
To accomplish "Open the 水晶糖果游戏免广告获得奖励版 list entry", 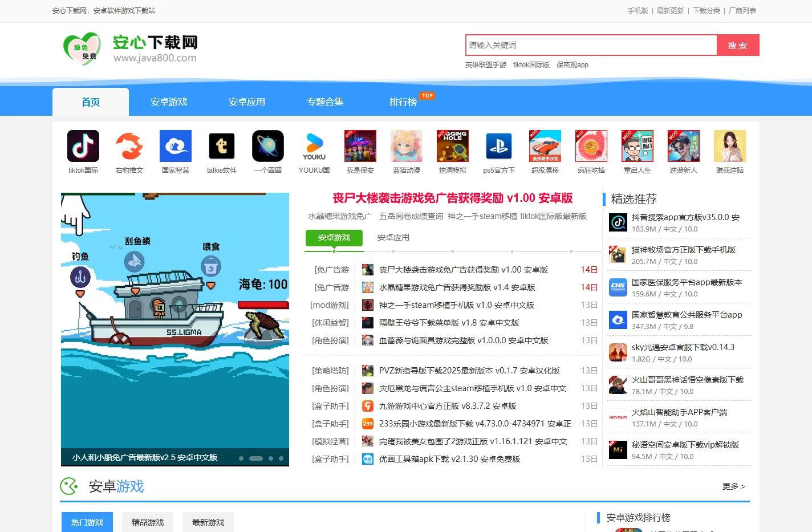I will tap(457, 287).
